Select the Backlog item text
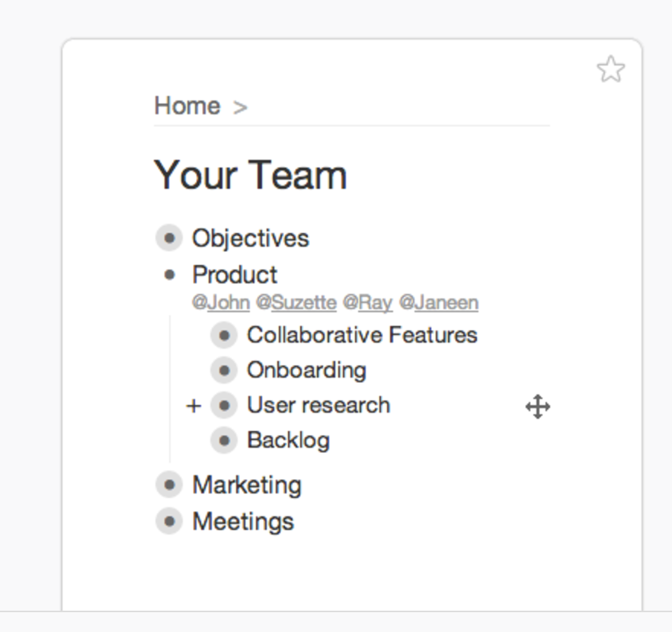 click(x=288, y=440)
